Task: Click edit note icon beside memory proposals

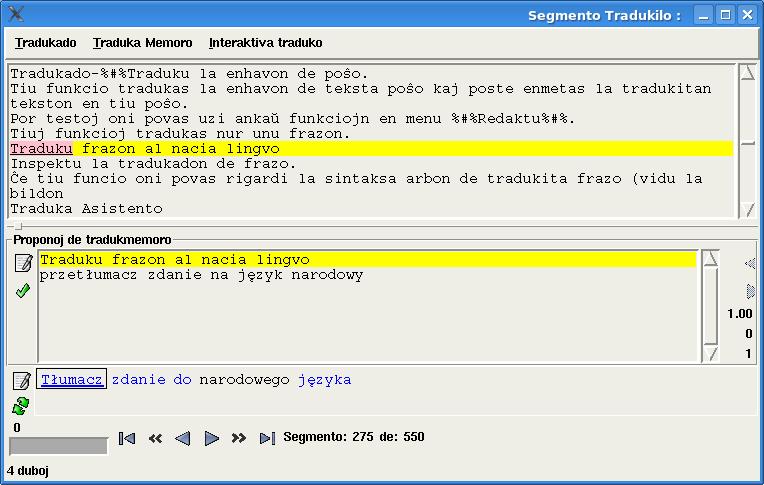Action: (23, 263)
